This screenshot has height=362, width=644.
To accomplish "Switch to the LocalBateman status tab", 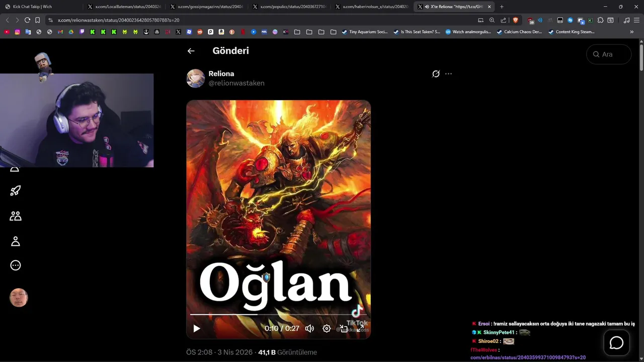I will (x=124, y=7).
